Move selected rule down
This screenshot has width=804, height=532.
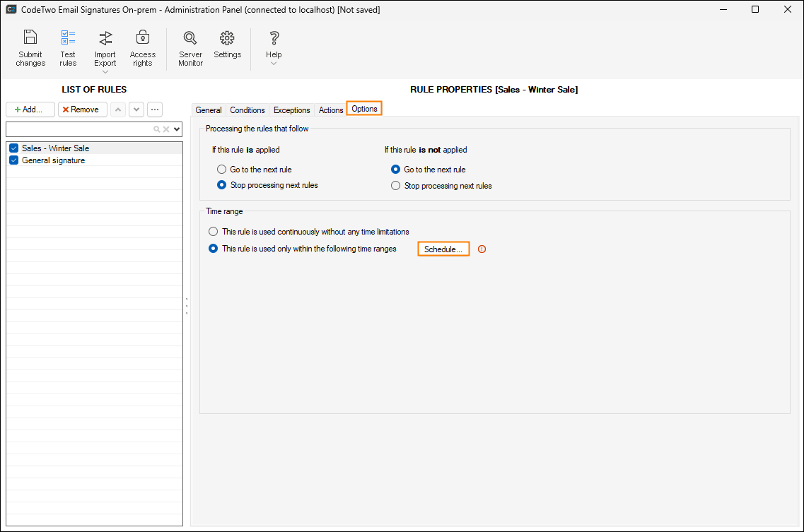coord(136,110)
